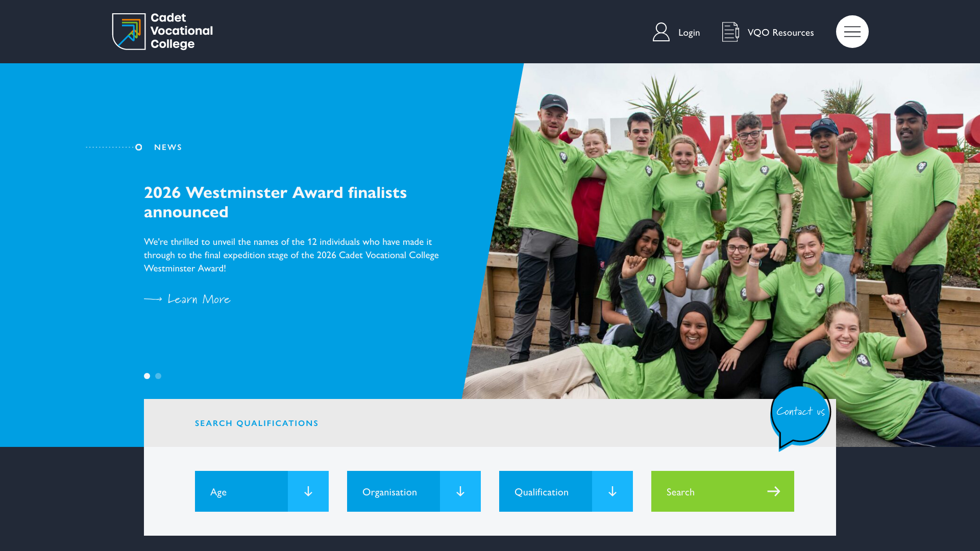Click the Cadet Vocational College shield logo
980x551 pixels.
tap(129, 32)
